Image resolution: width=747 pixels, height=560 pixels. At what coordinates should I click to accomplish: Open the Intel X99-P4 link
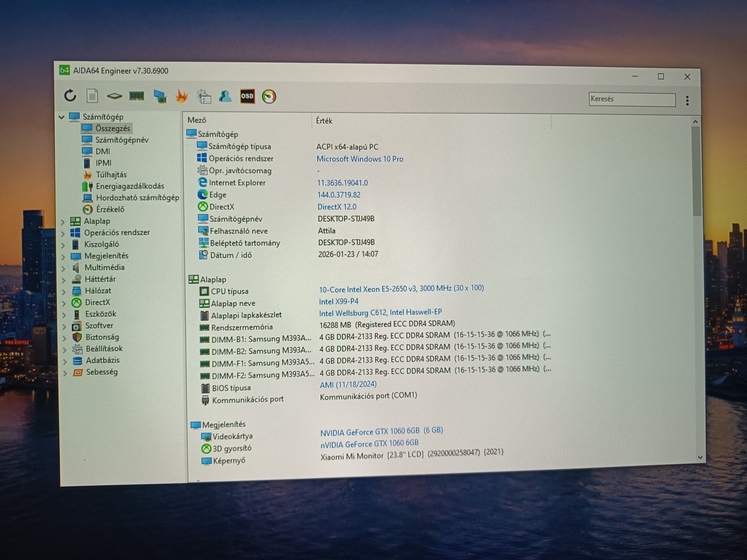339,302
